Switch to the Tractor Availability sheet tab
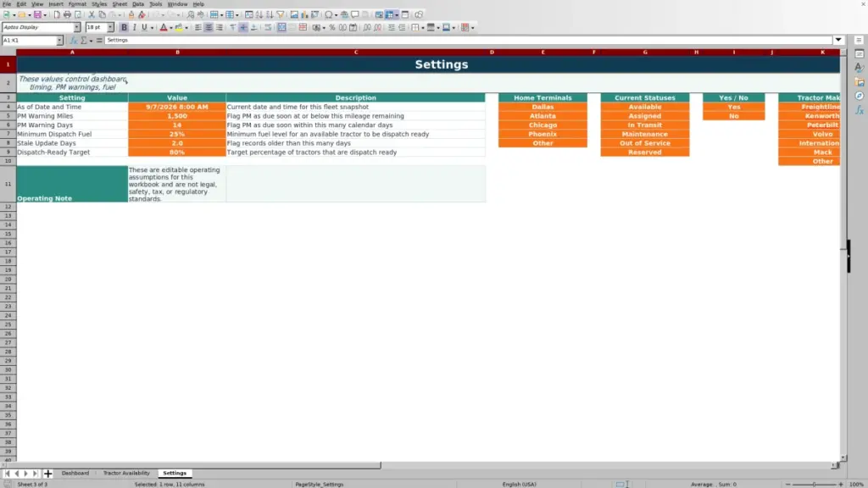 [126, 473]
